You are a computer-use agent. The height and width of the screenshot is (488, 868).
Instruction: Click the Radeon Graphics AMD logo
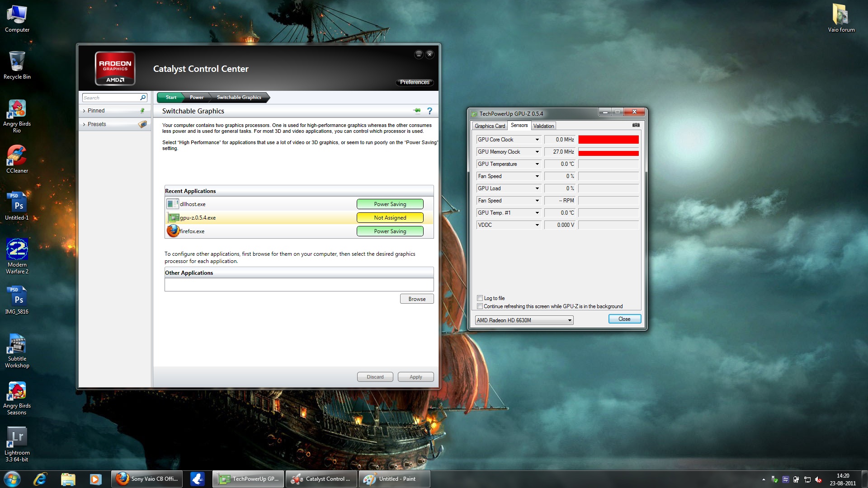[x=115, y=69]
